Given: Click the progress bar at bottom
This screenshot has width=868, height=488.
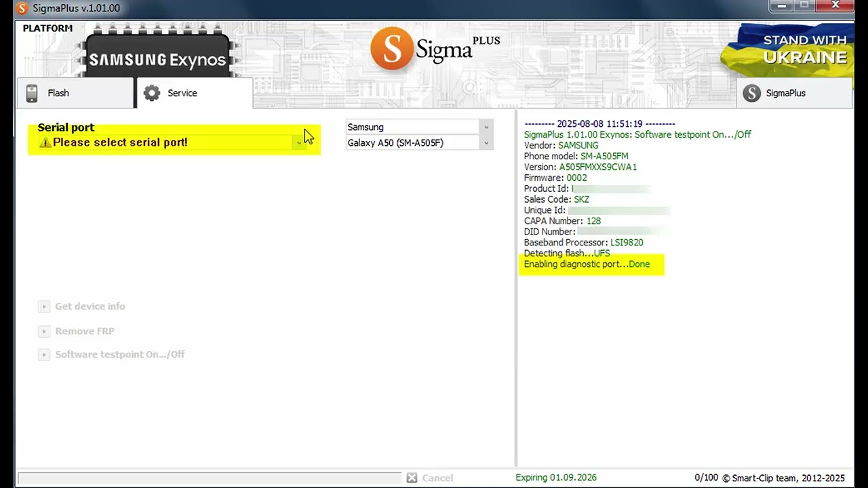Looking at the screenshot, I should pos(210,478).
